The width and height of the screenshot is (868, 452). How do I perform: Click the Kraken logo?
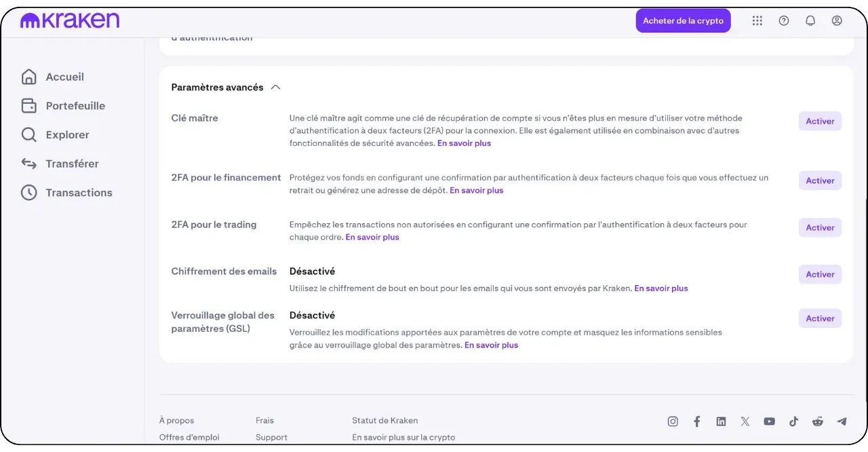tap(70, 21)
